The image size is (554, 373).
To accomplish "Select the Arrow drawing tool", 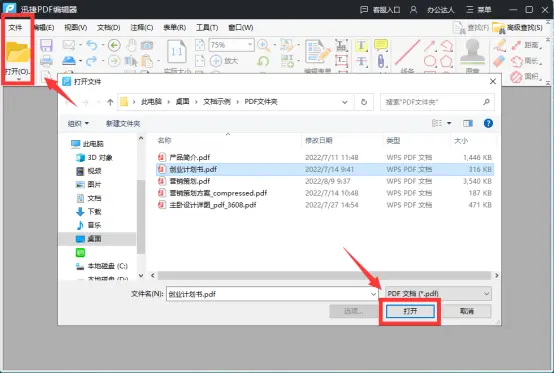I will [x=430, y=46].
